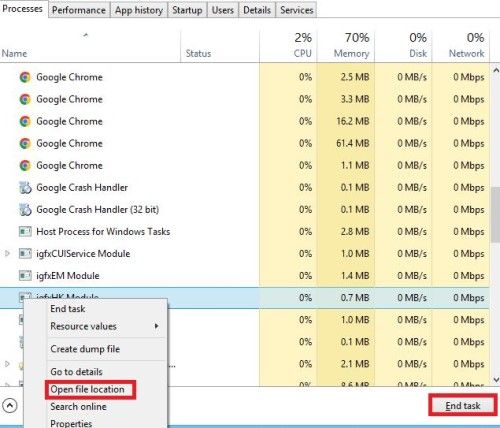Screen dimensions: 500x428
Task: Switch to the Performance tab
Action: [79, 10]
